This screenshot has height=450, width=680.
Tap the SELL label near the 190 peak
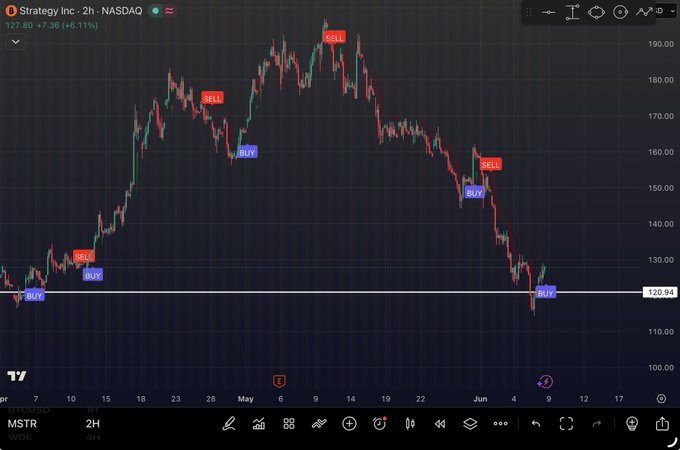[x=334, y=38]
